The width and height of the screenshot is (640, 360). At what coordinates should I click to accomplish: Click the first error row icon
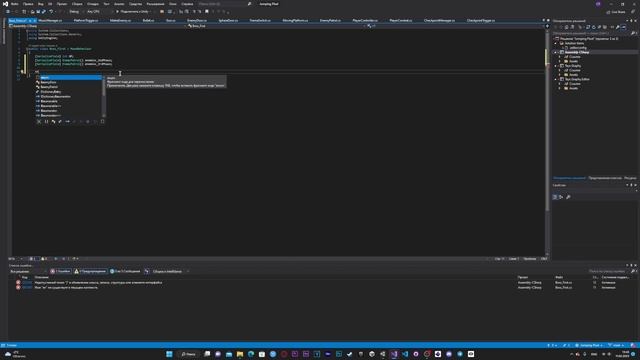pyautogui.click(x=18, y=282)
